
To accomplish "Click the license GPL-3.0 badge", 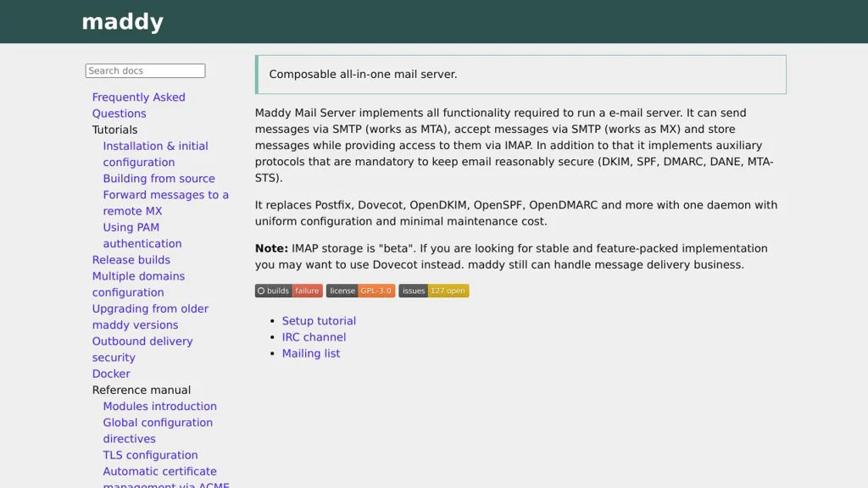I will 360,291.
